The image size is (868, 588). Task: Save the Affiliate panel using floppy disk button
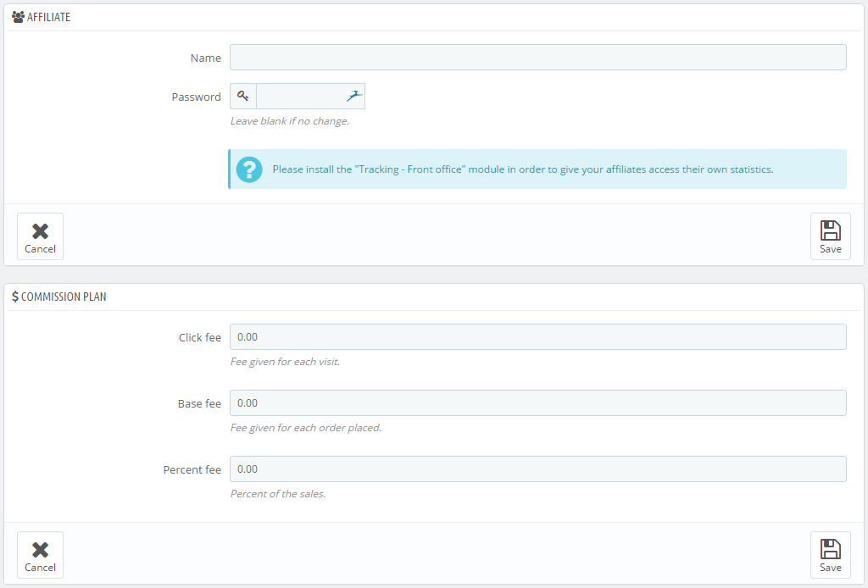click(x=830, y=236)
